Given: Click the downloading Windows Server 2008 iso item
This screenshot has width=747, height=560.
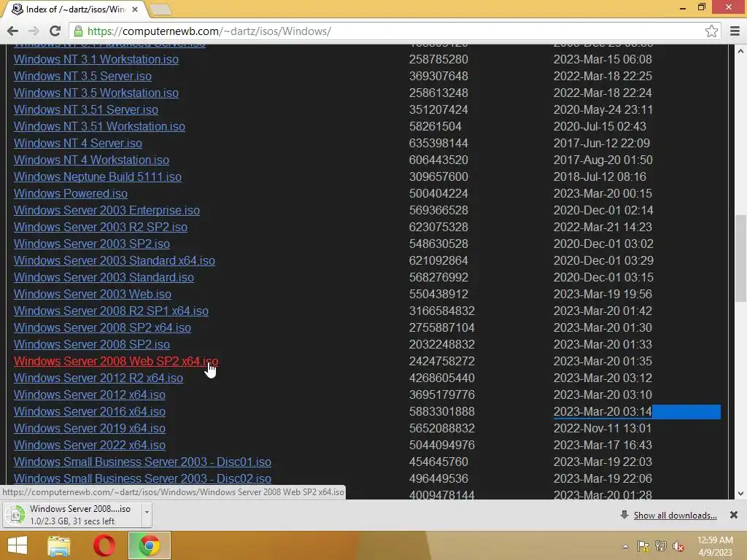Looking at the screenshot, I should point(72,515).
